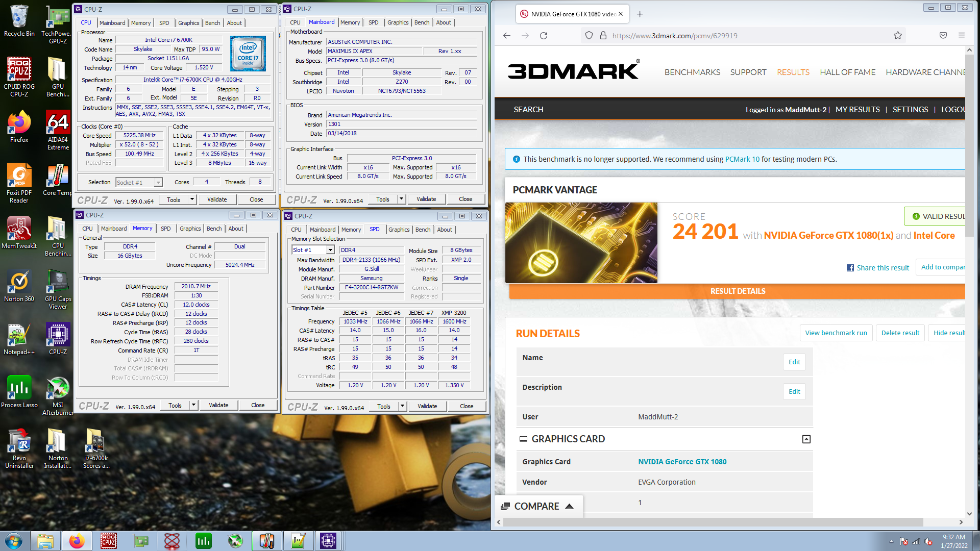Launch Process Lasso from desktop
Screen dimensions: 980x551
19,391
